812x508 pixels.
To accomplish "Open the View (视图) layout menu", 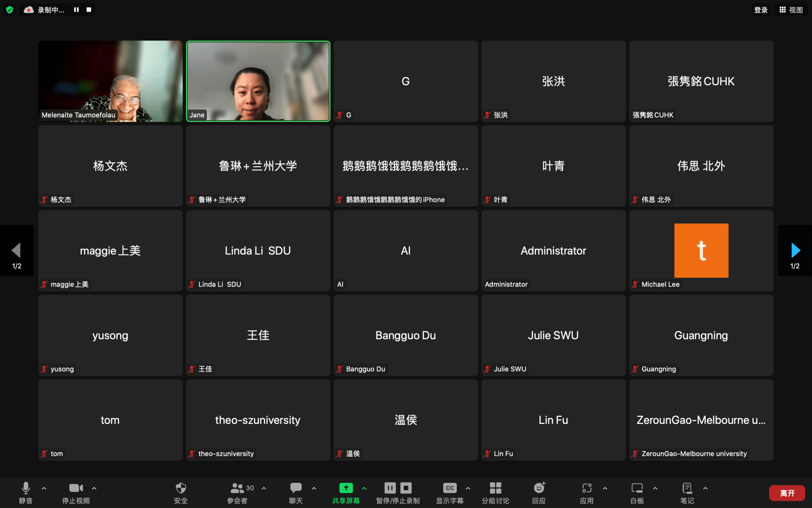I will [x=791, y=10].
